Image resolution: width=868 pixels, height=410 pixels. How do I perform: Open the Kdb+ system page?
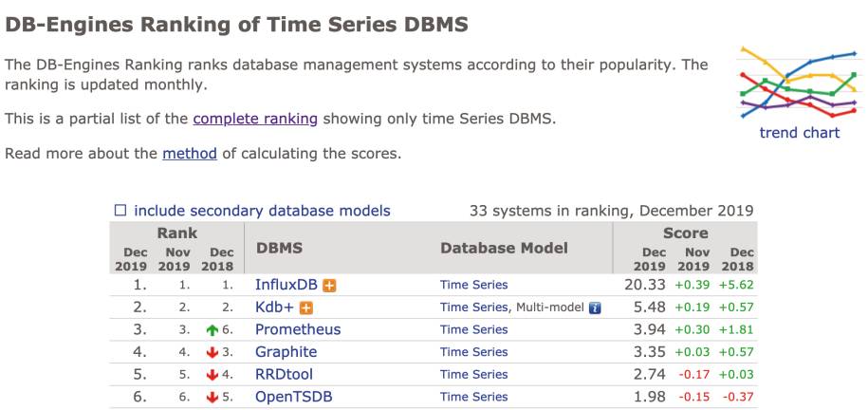[x=274, y=307]
